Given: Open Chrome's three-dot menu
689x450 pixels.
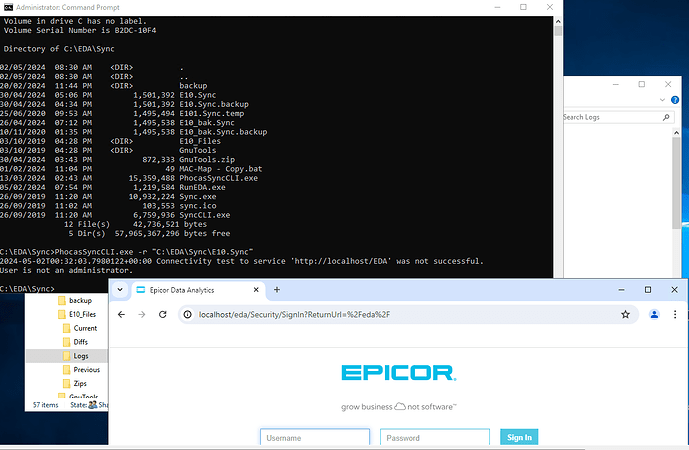Looking at the screenshot, I should coord(675,315).
